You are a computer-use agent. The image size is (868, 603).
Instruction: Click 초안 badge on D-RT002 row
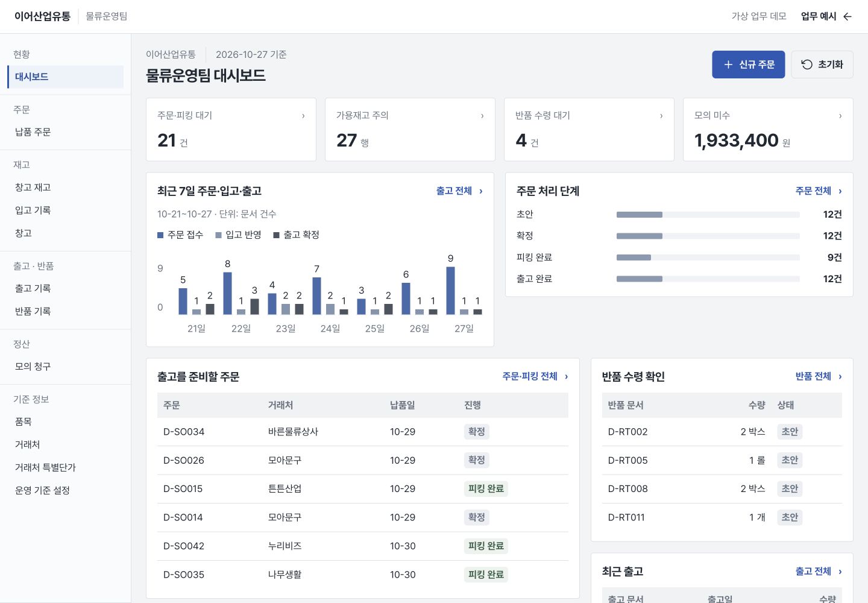coord(790,432)
